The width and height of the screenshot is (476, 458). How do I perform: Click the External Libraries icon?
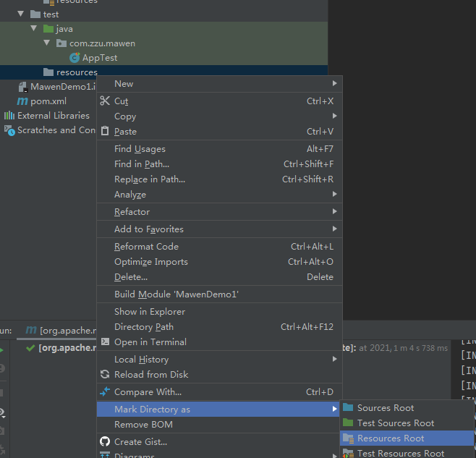9,116
